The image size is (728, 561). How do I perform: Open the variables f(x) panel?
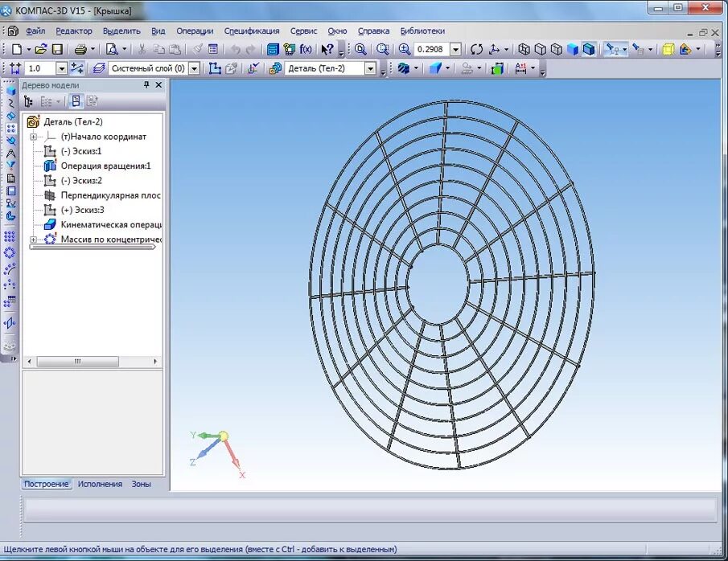(306, 49)
